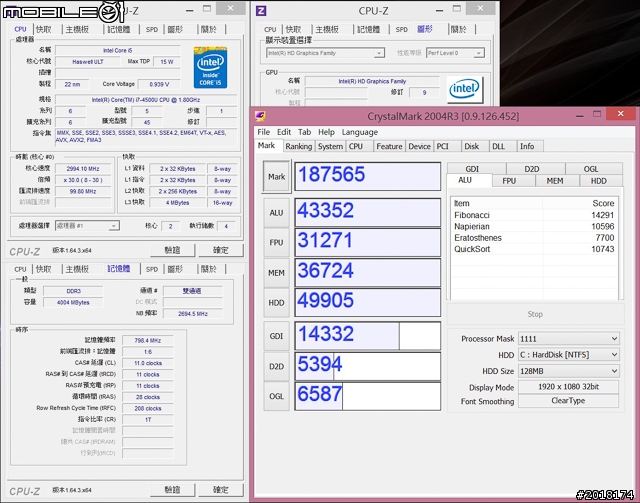640x503 pixels.
Task: Click the FPU benchmark button
Action: [276, 243]
